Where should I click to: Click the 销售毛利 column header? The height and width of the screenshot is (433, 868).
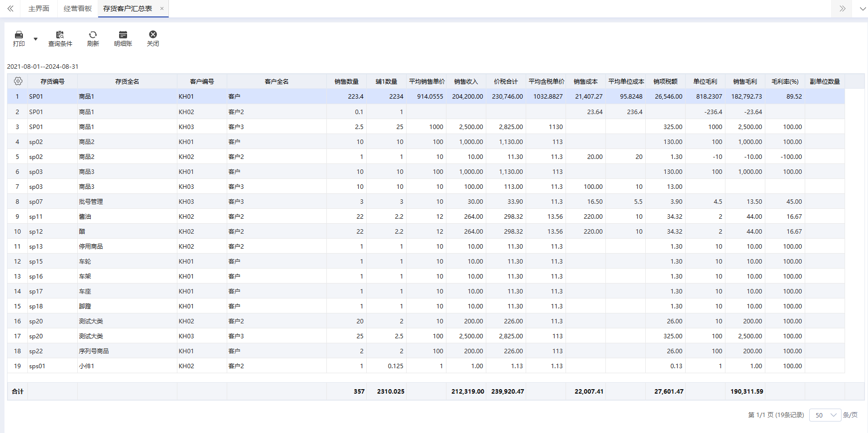click(x=745, y=81)
